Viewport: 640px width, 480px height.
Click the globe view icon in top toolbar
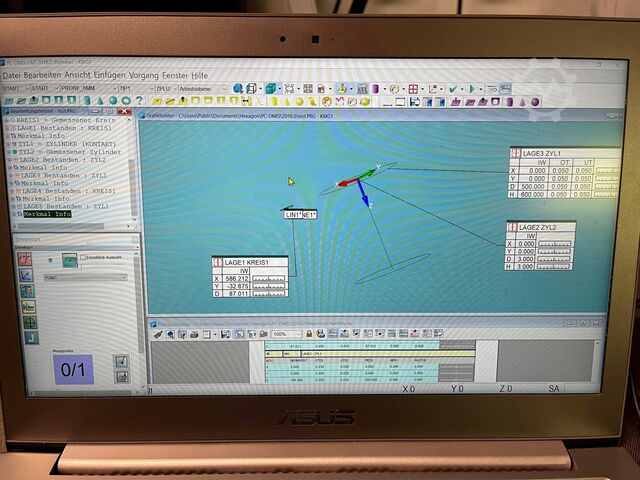click(238, 88)
